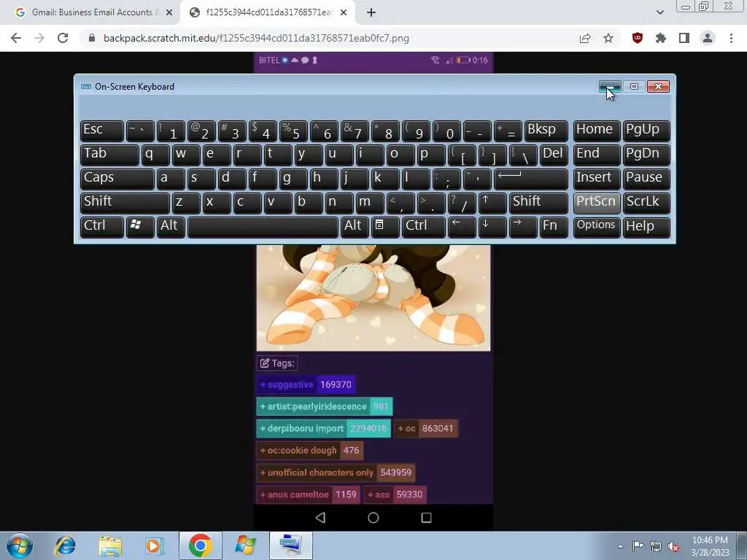Tap the down arrow key
Screen dimensions: 747x560
point(492,227)
